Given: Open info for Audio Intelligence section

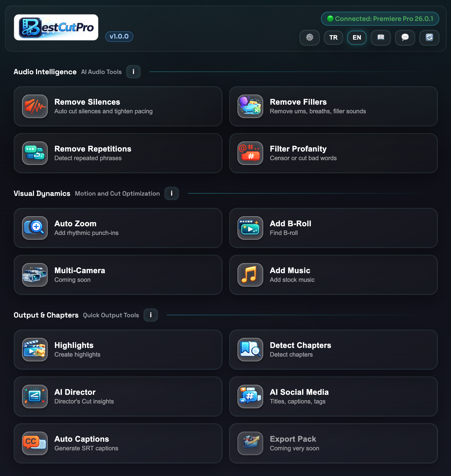Looking at the screenshot, I should (x=133, y=72).
